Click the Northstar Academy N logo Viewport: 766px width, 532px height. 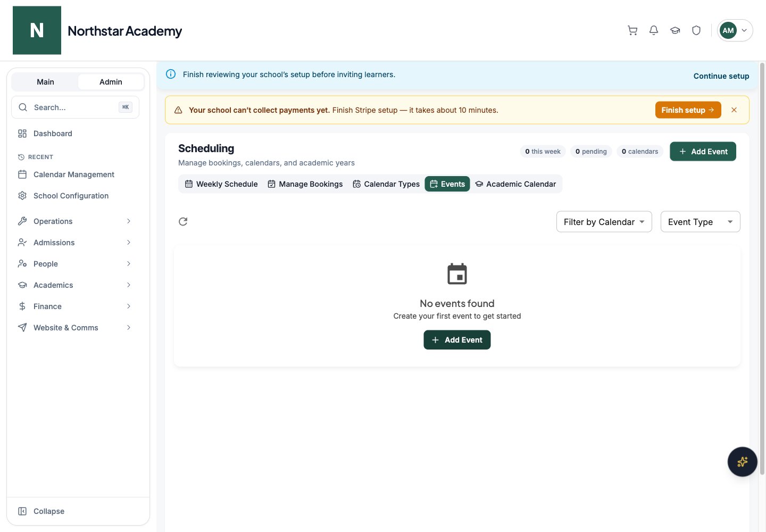(37, 30)
